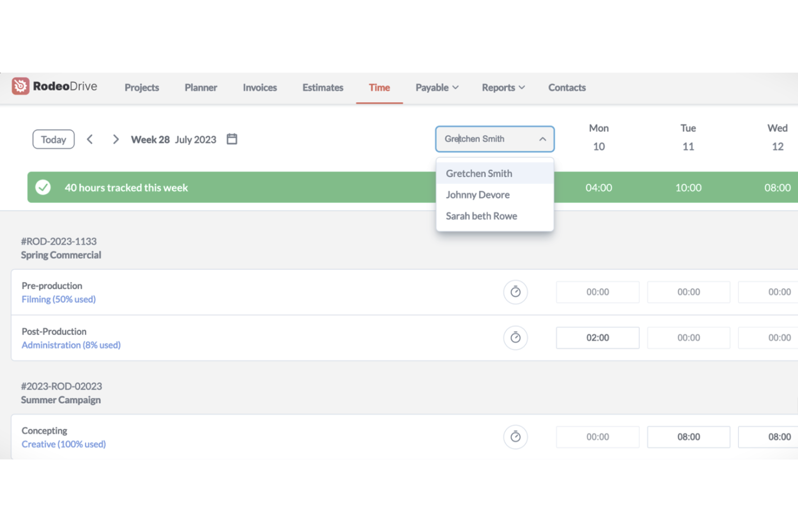The width and height of the screenshot is (798, 532).
Task: Click the Wed 12 column header
Action: (778, 137)
